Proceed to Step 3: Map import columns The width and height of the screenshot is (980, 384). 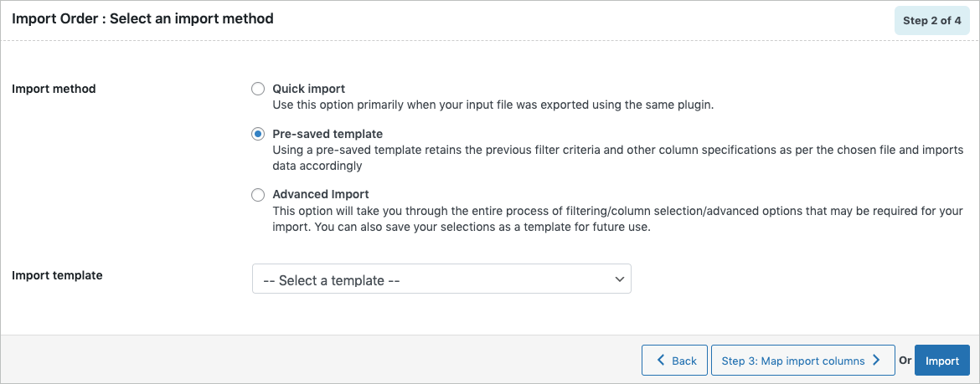tap(802, 361)
